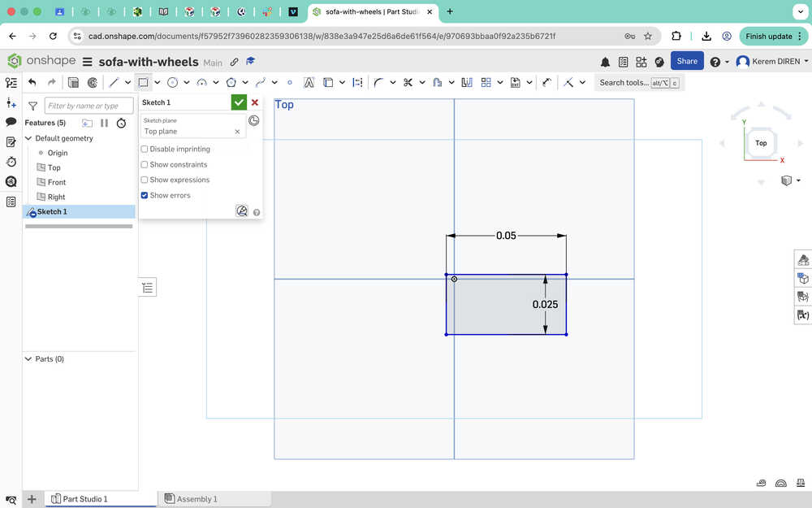Select the 3 point arc tool
This screenshot has height=508, width=812.
point(202,82)
